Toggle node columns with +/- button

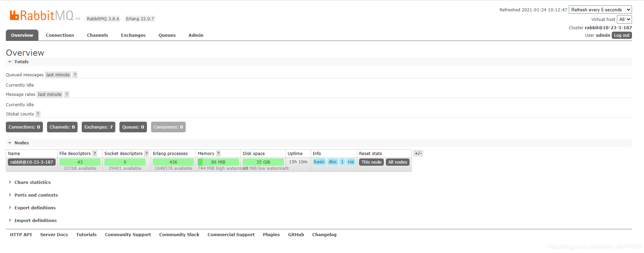[x=418, y=153]
